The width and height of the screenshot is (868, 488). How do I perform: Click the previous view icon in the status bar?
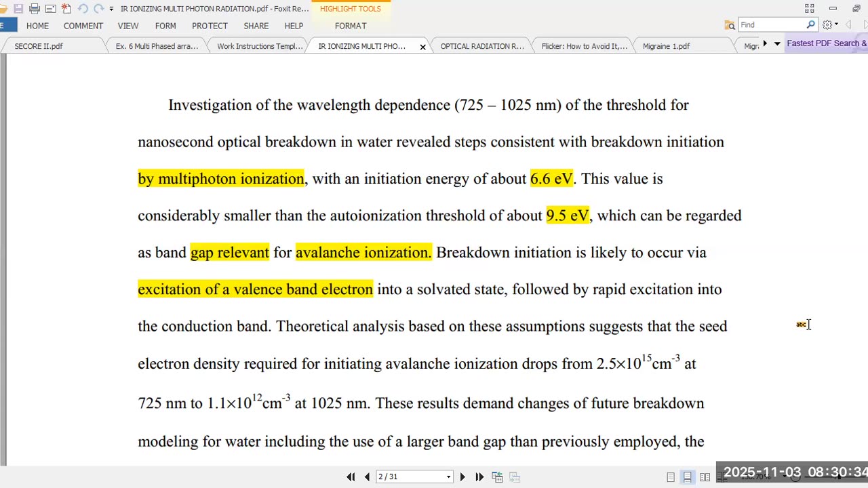tap(497, 477)
